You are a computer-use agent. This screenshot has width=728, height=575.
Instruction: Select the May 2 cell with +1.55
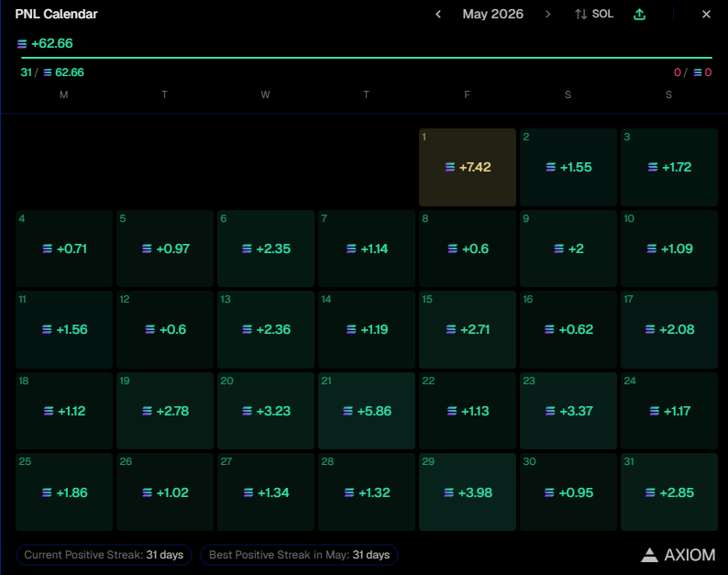pos(568,167)
